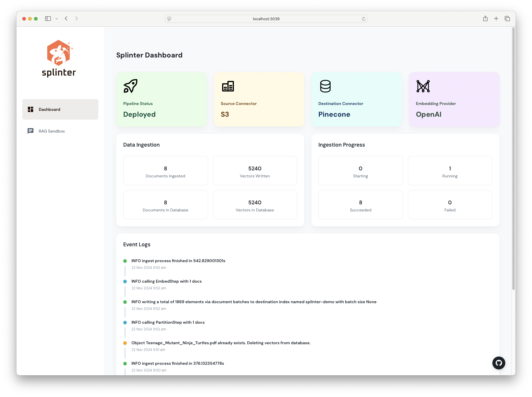Click the RAG Sandbox chat icon
Screen dimensions: 532x397
[31, 131]
